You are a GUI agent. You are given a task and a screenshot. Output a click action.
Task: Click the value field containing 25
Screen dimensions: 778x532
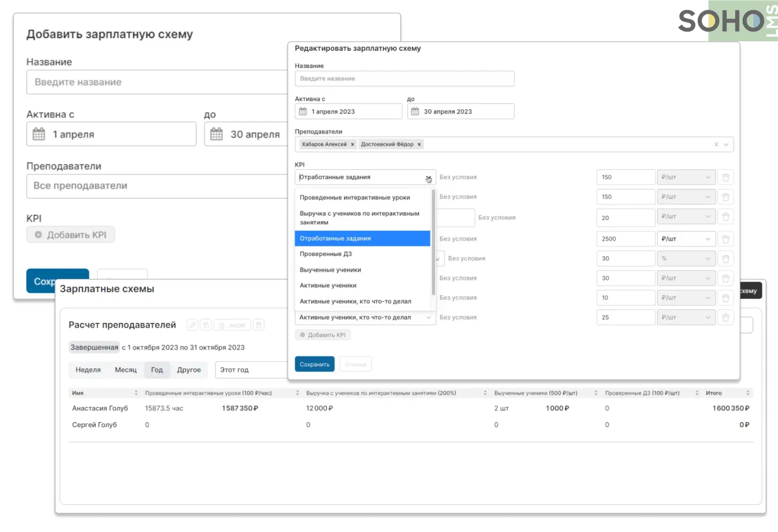[626, 317]
